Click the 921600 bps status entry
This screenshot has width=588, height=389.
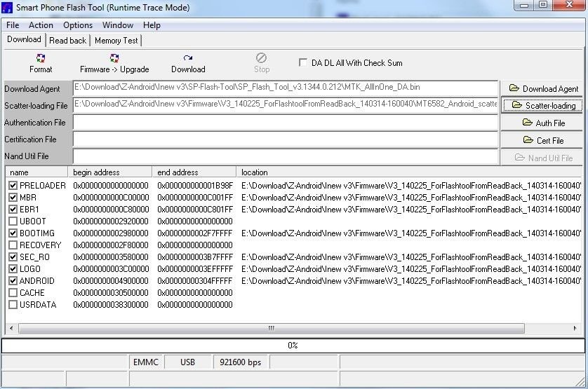[241, 362]
